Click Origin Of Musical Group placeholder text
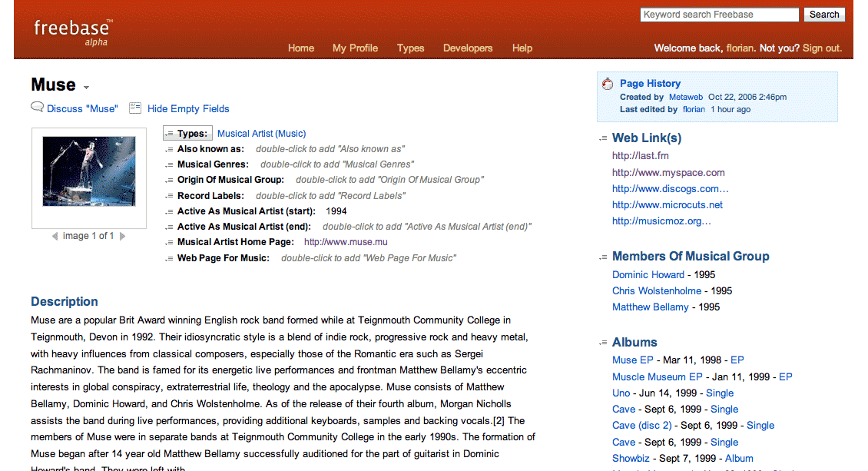 (389, 180)
